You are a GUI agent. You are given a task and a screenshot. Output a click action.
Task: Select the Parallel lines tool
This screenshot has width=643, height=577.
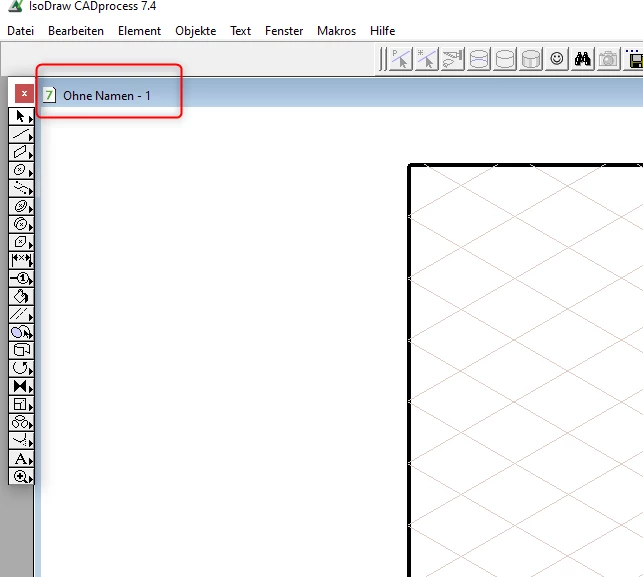click(21, 314)
